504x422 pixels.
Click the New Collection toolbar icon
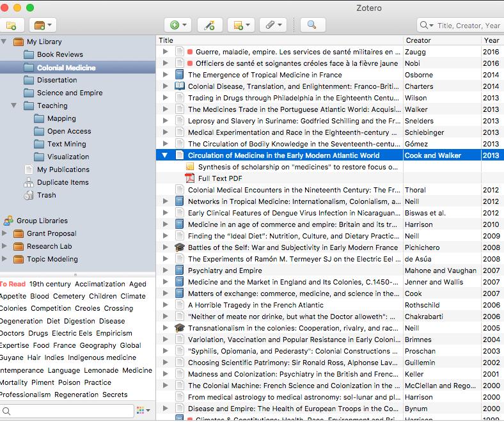[x=12, y=25]
